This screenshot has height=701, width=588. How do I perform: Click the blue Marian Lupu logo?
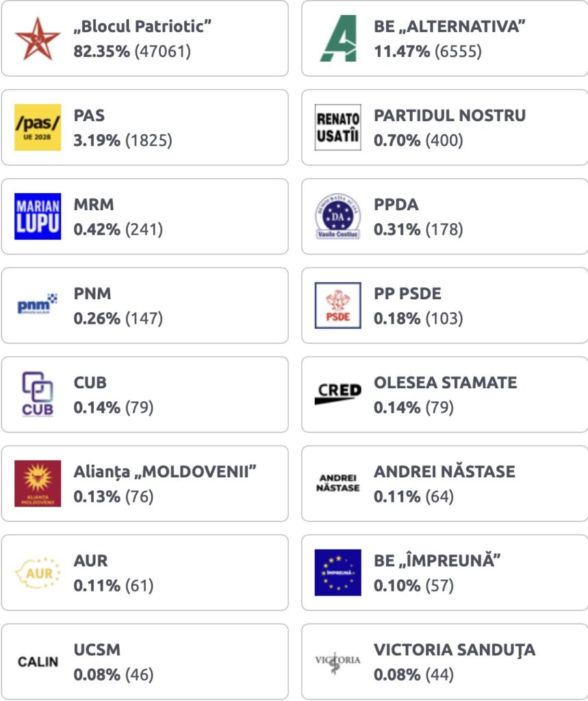point(38,216)
